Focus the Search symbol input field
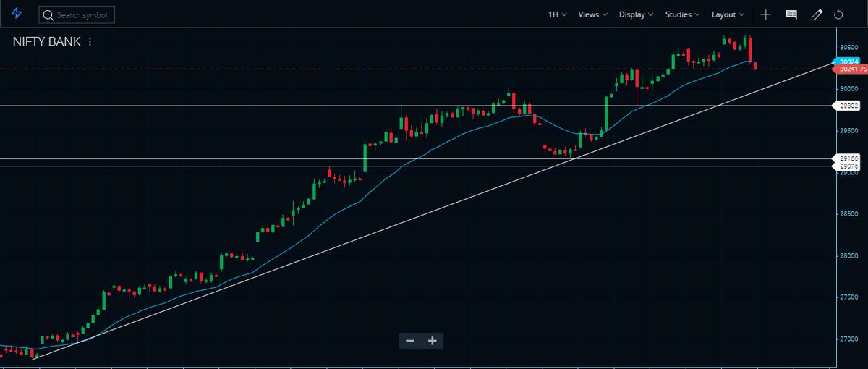 click(x=77, y=14)
